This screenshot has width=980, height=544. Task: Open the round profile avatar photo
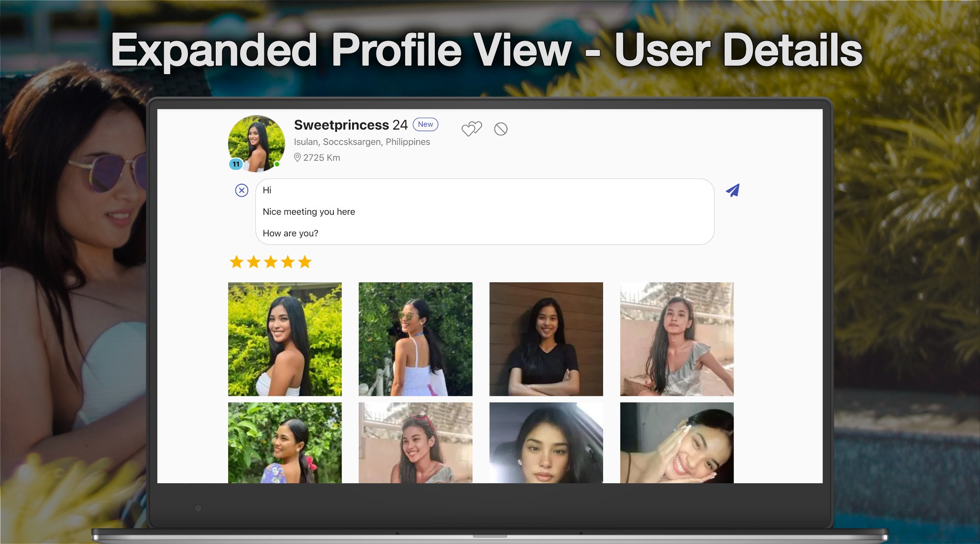[x=256, y=141]
